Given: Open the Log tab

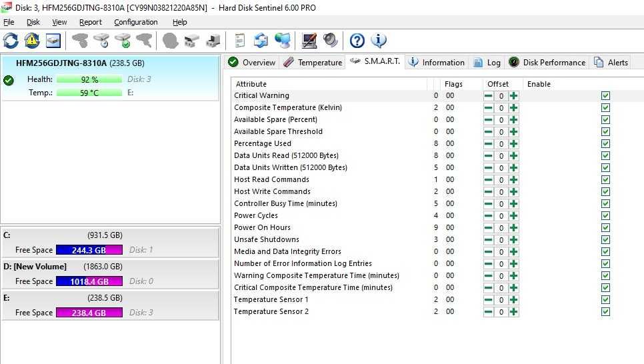Looking at the screenshot, I should (x=487, y=63).
